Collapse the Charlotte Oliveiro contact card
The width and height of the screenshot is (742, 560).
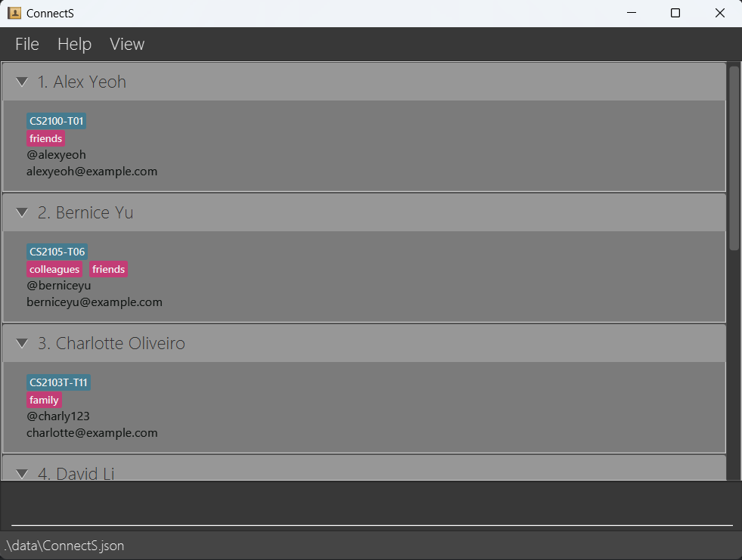tap(22, 343)
